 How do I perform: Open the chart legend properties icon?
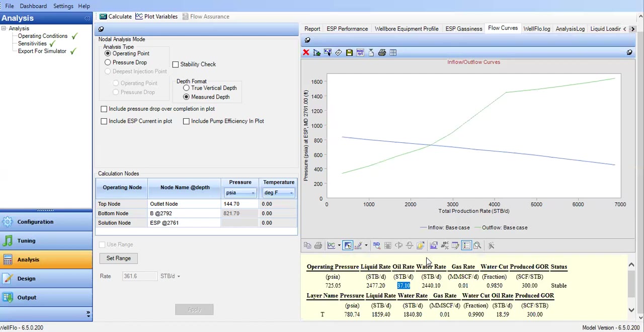click(466, 245)
